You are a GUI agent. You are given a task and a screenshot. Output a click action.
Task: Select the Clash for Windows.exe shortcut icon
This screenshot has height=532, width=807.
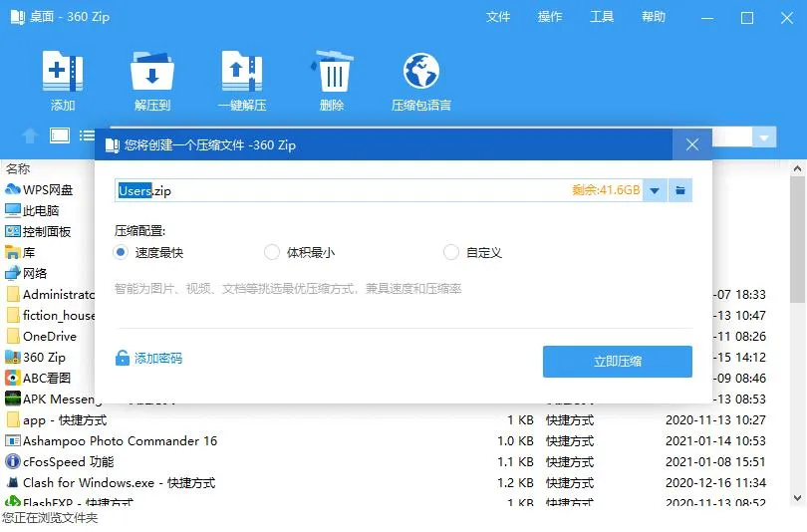pos(12,482)
